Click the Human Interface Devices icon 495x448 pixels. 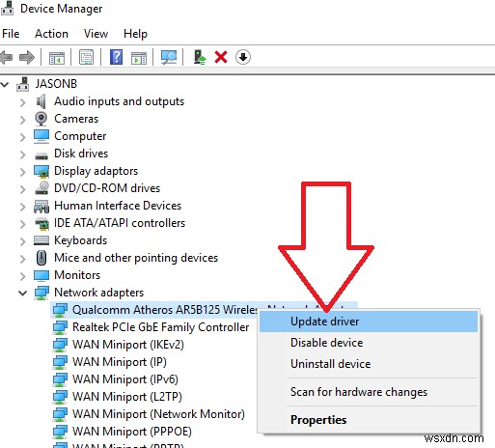pyautogui.click(x=41, y=206)
